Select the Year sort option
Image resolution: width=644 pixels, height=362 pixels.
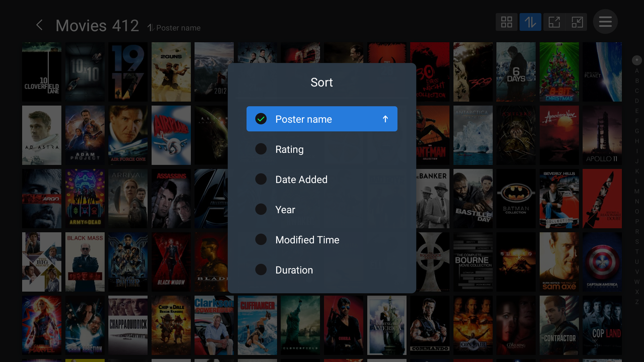[322, 210]
